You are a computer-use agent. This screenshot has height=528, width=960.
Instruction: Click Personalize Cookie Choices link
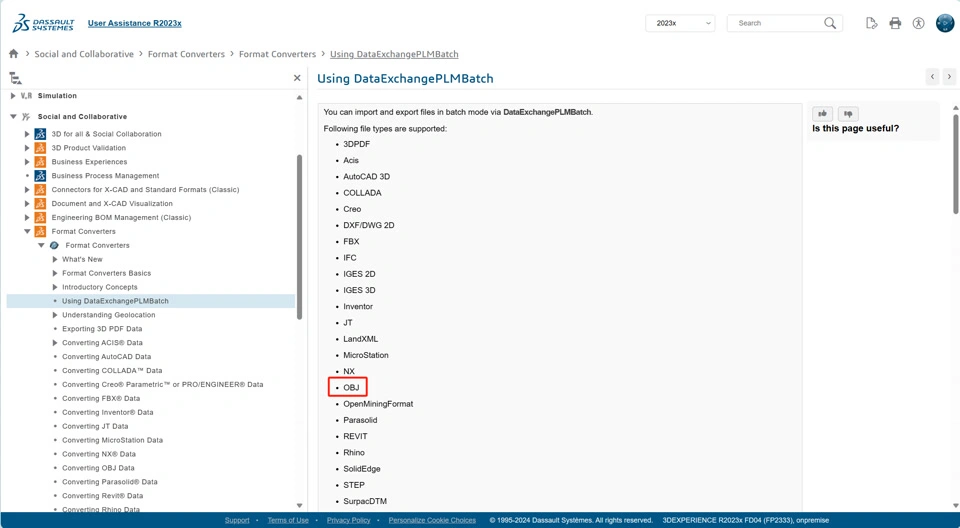tap(432, 520)
